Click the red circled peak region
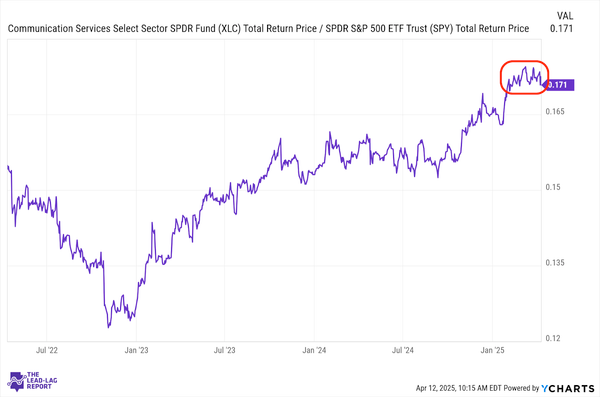600x397 pixels. (x=525, y=77)
